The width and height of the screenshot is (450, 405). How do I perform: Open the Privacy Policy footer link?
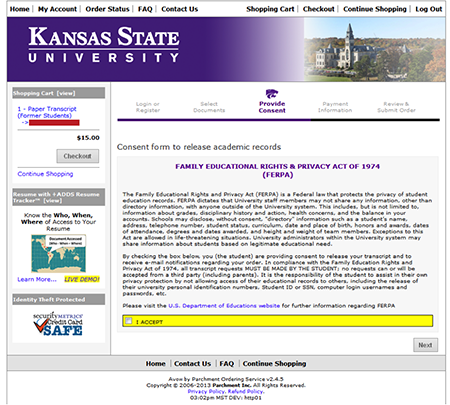pos(207,391)
